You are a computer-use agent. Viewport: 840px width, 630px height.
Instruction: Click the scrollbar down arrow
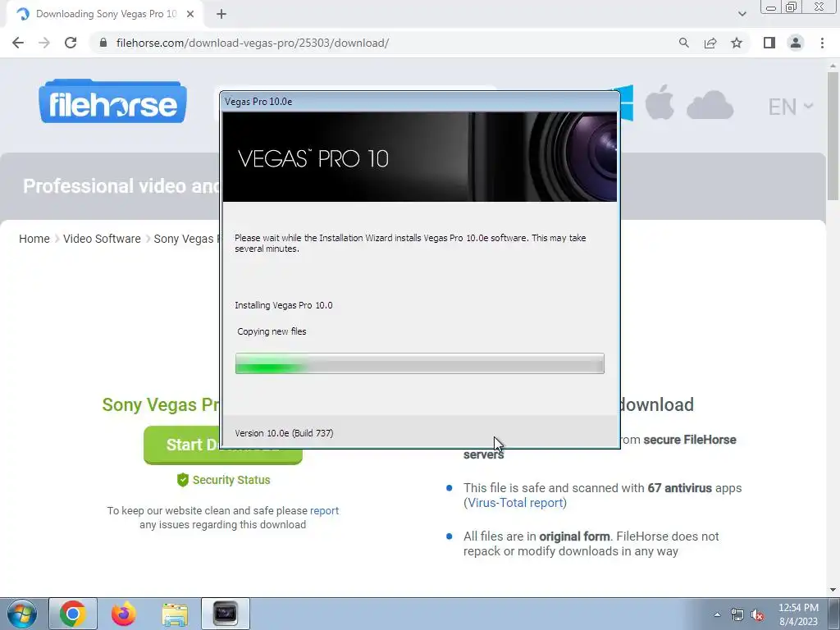[x=833, y=590]
